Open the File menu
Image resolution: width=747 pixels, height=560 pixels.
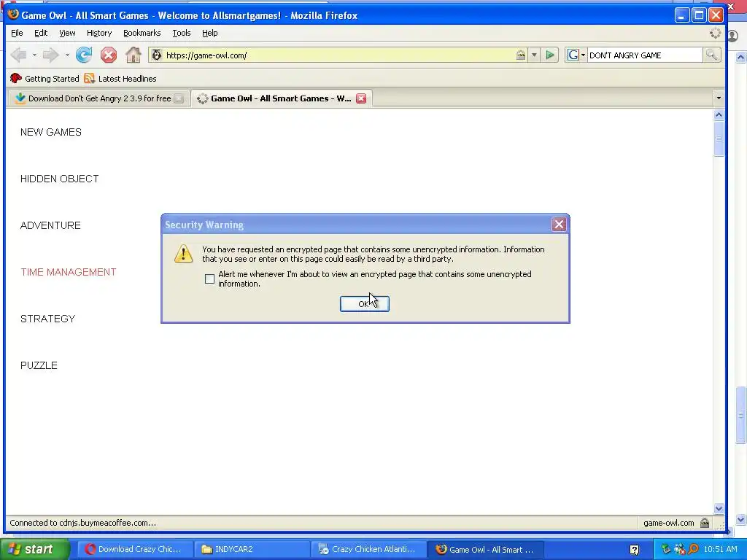pyautogui.click(x=17, y=33)
